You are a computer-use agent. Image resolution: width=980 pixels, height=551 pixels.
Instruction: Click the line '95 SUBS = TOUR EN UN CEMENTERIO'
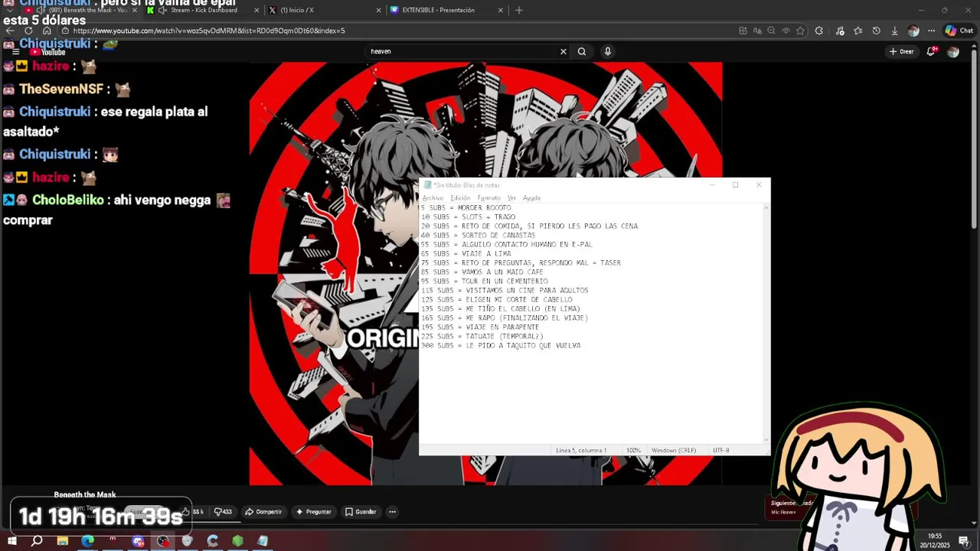(x=484, y=281)
